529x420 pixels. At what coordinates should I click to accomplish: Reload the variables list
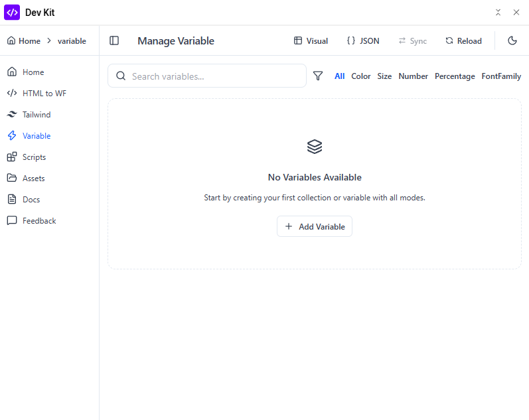tap(463, 41)
